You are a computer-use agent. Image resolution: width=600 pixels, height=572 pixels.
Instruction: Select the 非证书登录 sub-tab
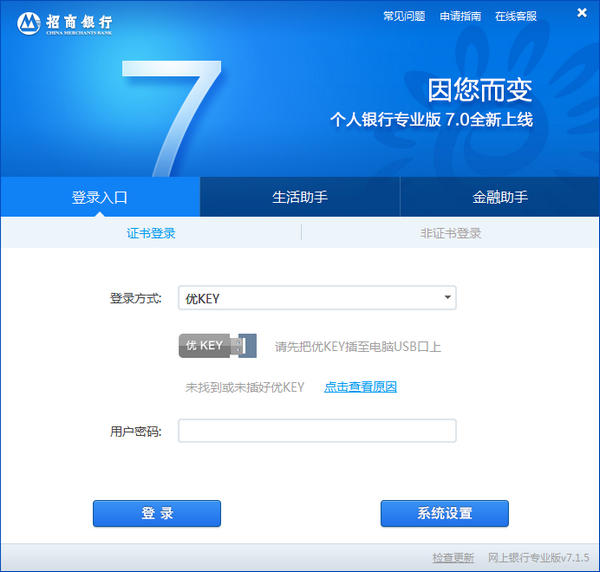tap(450, 233)
